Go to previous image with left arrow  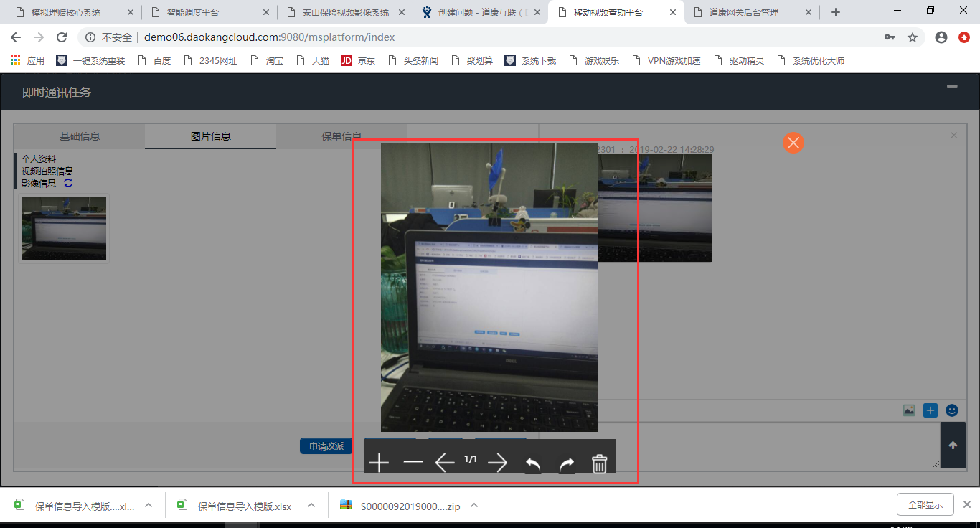click(x=445, y=463)
